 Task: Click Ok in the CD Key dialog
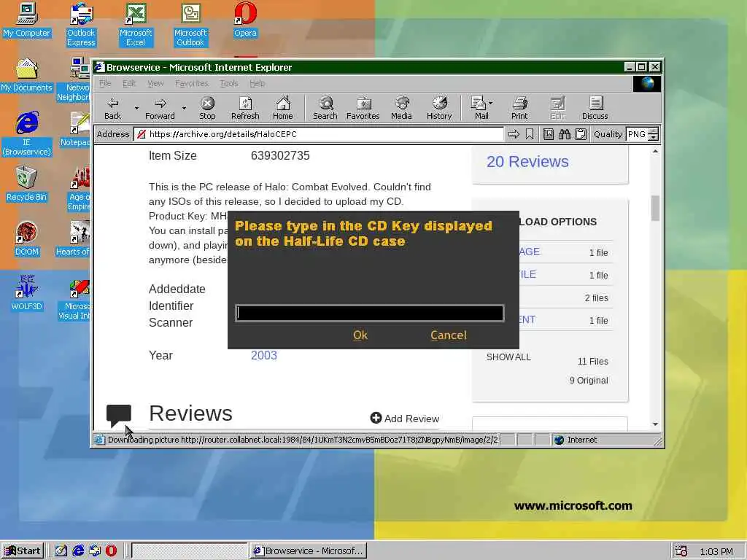360,335
